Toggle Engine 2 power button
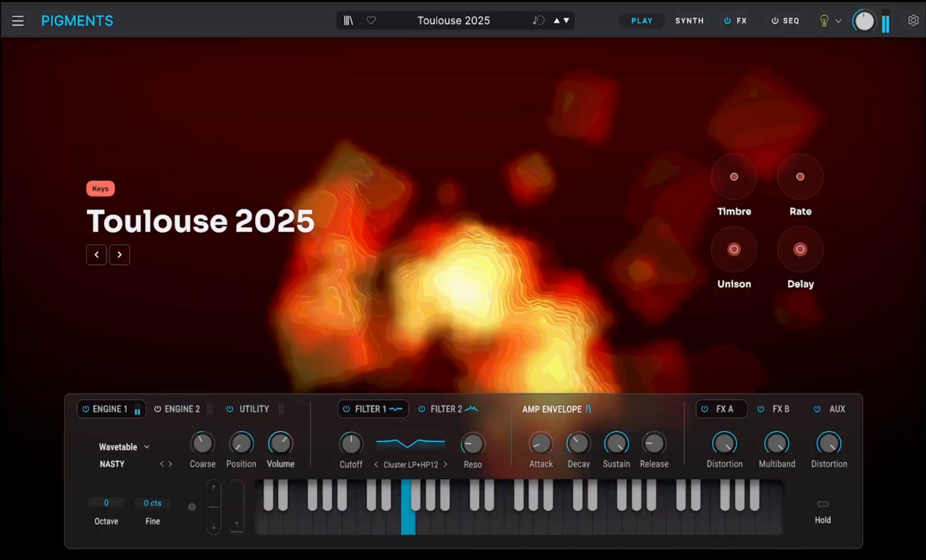Viewport: 926px width, 560px height. pos(157,409)
